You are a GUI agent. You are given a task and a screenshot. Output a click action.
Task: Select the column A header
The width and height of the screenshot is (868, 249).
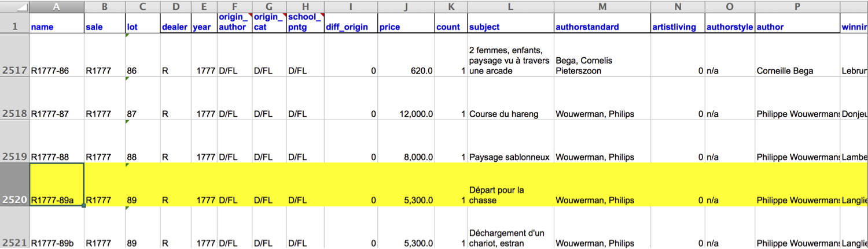coord(56,7)
